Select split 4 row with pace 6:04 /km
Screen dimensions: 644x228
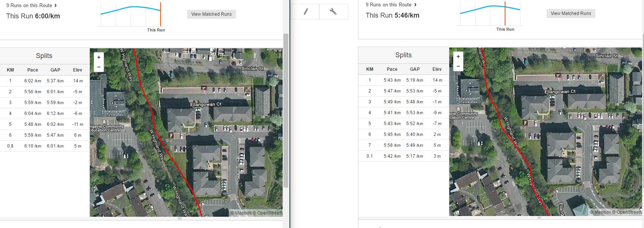pos(45,113)
